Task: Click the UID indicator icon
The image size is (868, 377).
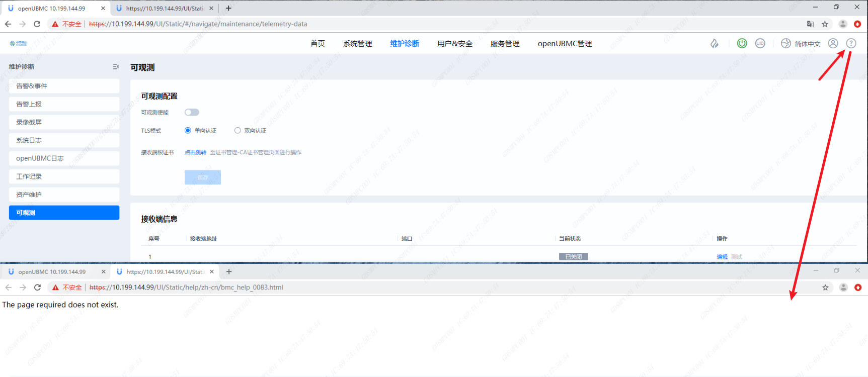Action: coord(760,44)
